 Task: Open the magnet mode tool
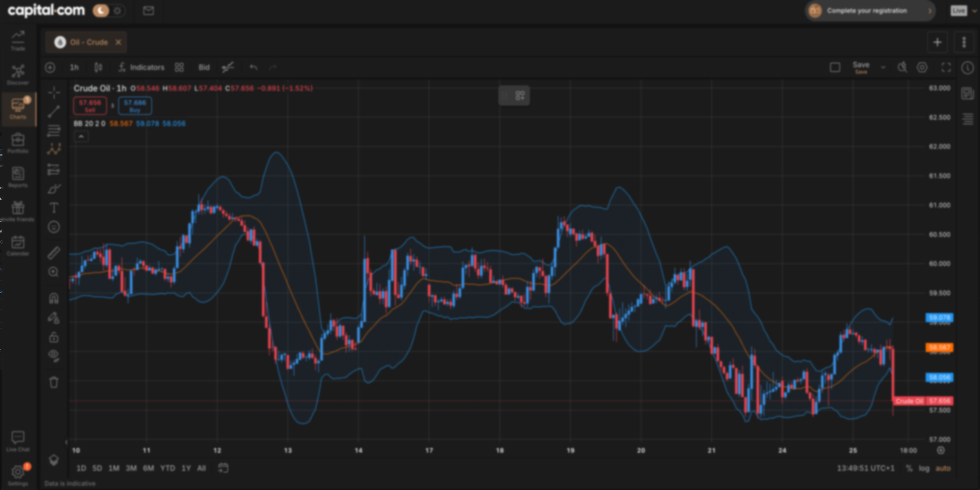pos(54,298)
